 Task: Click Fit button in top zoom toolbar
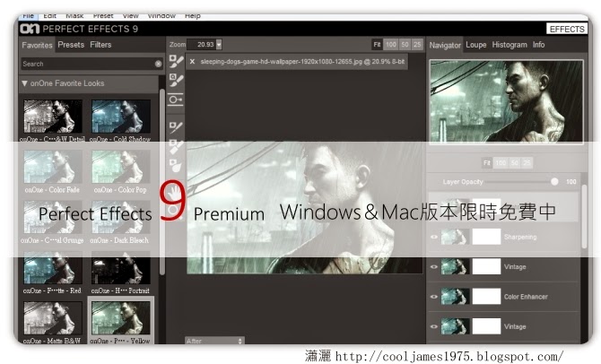tap(377, 45)
